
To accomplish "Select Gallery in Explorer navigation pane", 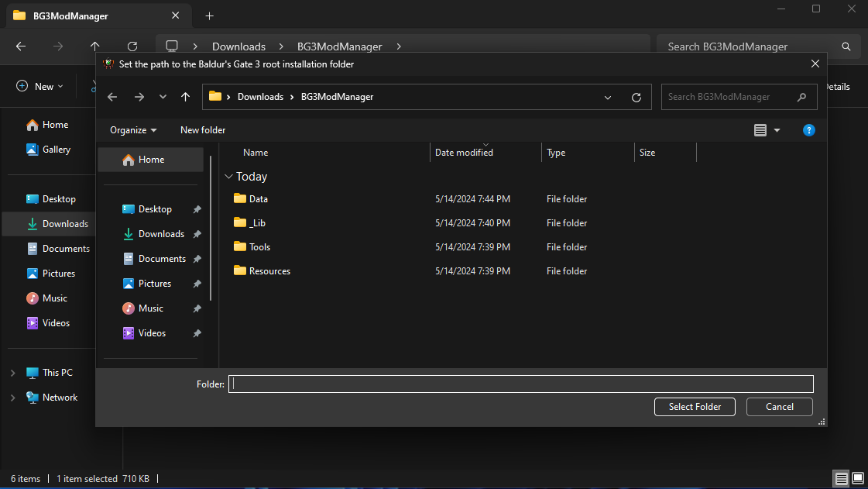I will [49, 150].
